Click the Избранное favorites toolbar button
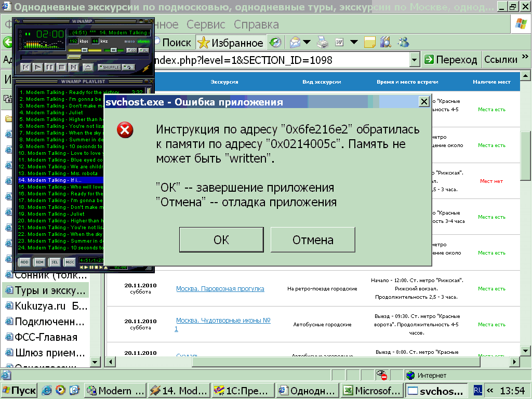The width and height of the screenshot is (532, 399). pyautogui.click(x=231, y=43)
